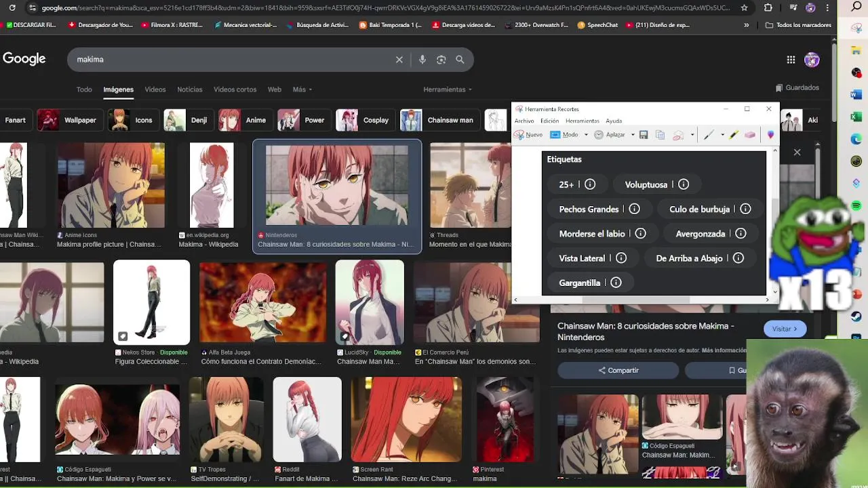The height and width of the screenshot is (488, 868).
Task: Save the snip with the floppy icon
Action: [644, 135]
